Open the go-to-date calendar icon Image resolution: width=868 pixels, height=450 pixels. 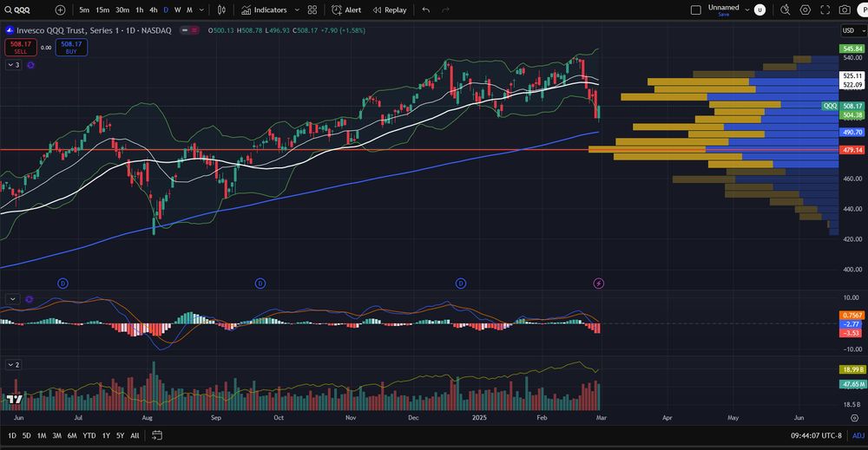pyautogui.click(x=157, y=435)
